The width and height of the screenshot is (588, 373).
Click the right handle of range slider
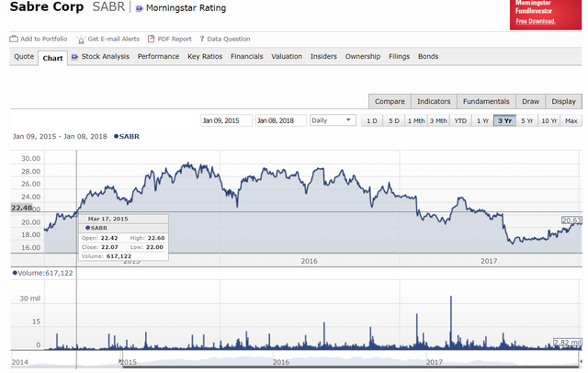580,361
